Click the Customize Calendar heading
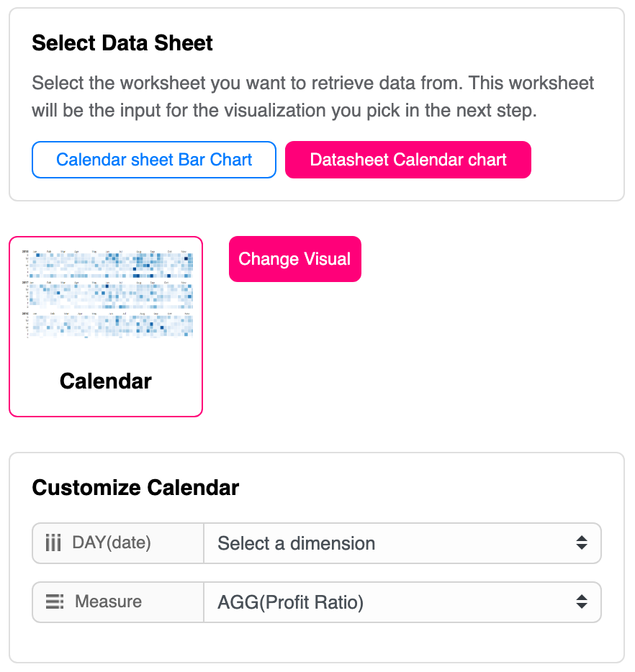635x672 pixels. tap(135, 488)
